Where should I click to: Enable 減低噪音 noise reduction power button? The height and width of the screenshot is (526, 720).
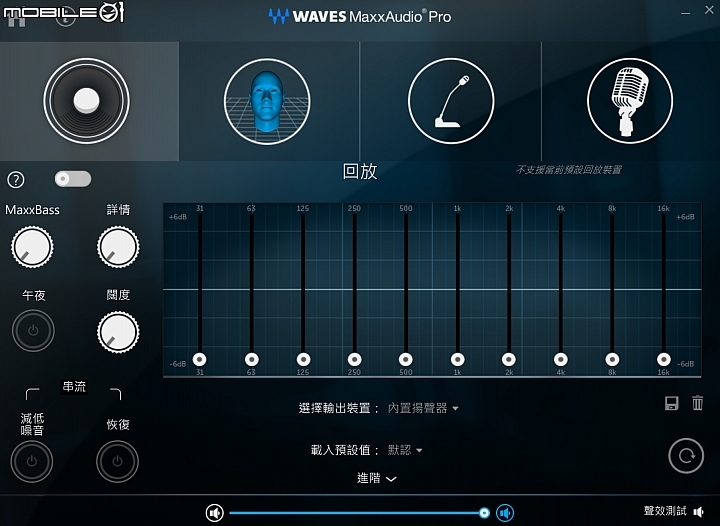(x=32, y=462)
